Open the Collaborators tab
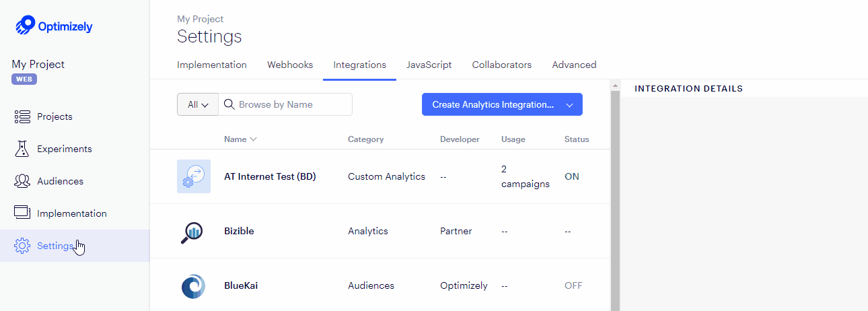868x311 pixels. (x=502, y=65)
